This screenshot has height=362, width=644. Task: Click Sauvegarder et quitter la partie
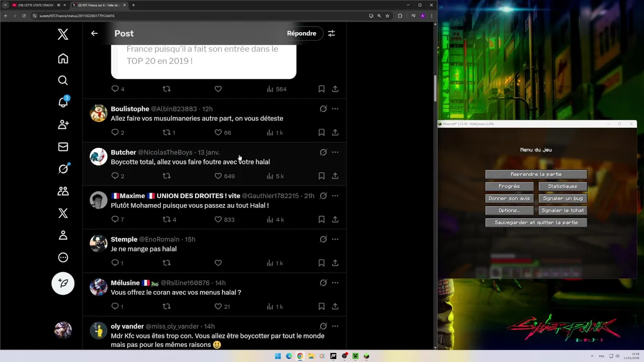pyautogui.click(x=536, y=223)
